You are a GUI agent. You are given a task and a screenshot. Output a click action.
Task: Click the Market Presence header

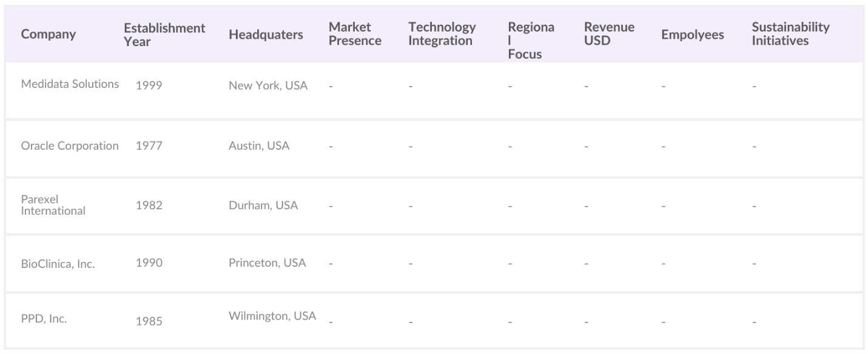click(x=355, y=35)
